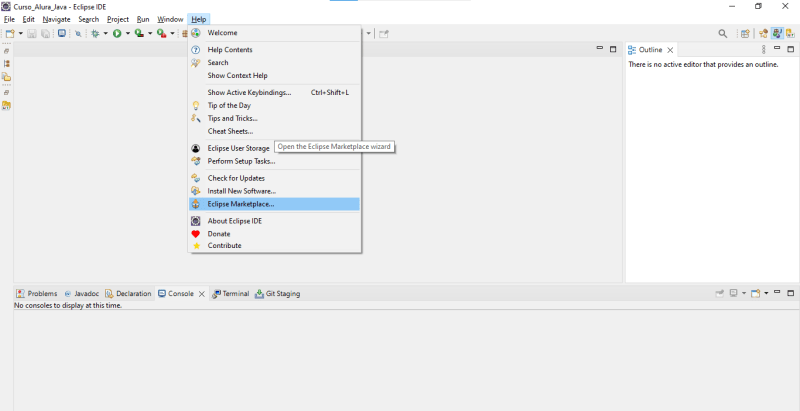Open the Type Hierarchy view icon in left trim
Viewport: 800px width, 411px height.
[7, 64]
